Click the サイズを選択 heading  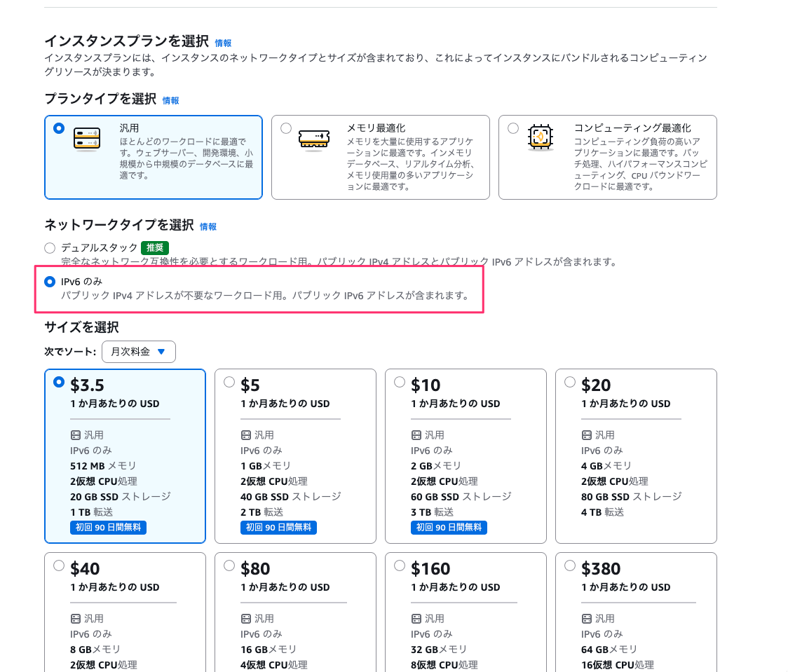coord(81,327)
